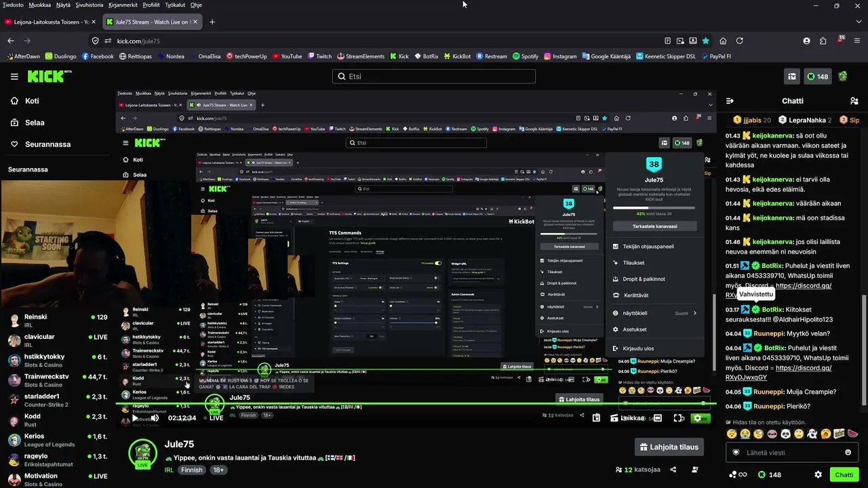Viewport: 868px width, 488px height.
Task: Toggle play or pause on the stream player
Action: click(x=134, y=418)
